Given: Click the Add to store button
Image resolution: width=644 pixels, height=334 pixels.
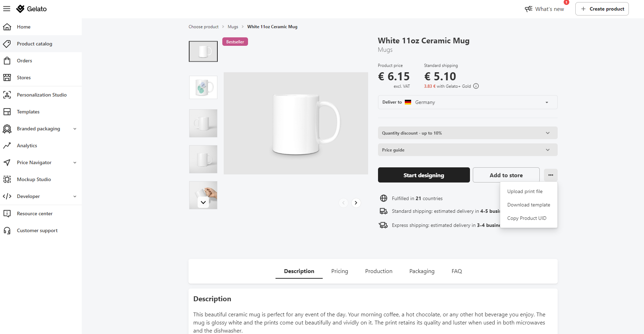Looking at the screenshot, I should 506,175.
